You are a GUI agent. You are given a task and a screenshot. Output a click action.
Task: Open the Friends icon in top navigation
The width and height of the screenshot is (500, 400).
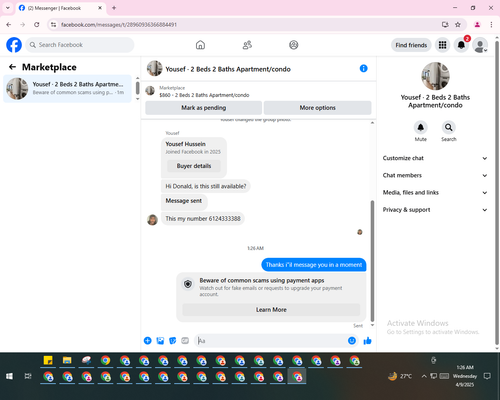(x=247, y=45)
